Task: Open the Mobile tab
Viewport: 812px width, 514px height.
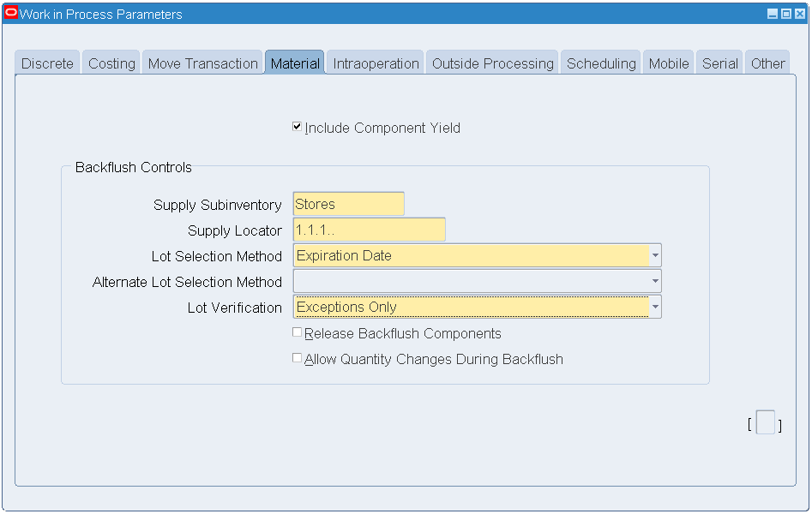Action: click(669, 63)
